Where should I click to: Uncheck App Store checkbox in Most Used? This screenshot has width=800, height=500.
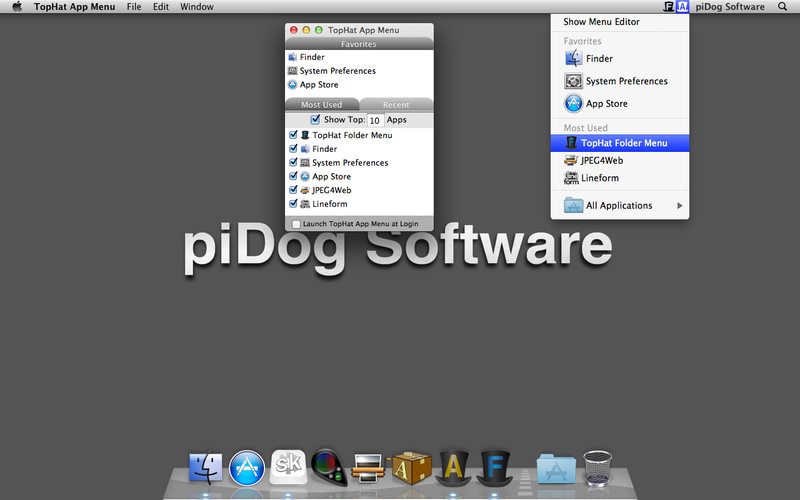293,176
